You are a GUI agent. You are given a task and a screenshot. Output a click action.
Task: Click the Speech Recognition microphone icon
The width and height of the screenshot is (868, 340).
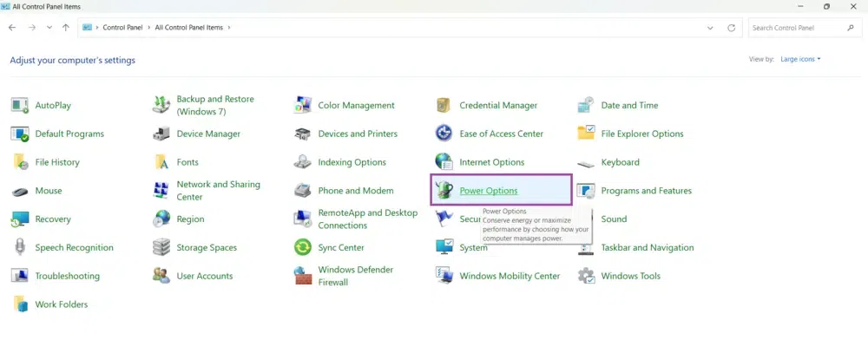pyautogui.click(x=20, y=247)
